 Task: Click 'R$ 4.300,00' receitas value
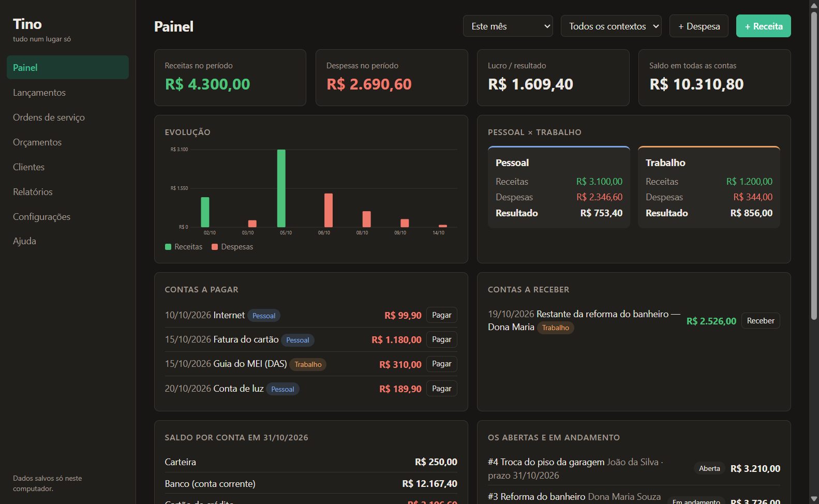(207, 84)
